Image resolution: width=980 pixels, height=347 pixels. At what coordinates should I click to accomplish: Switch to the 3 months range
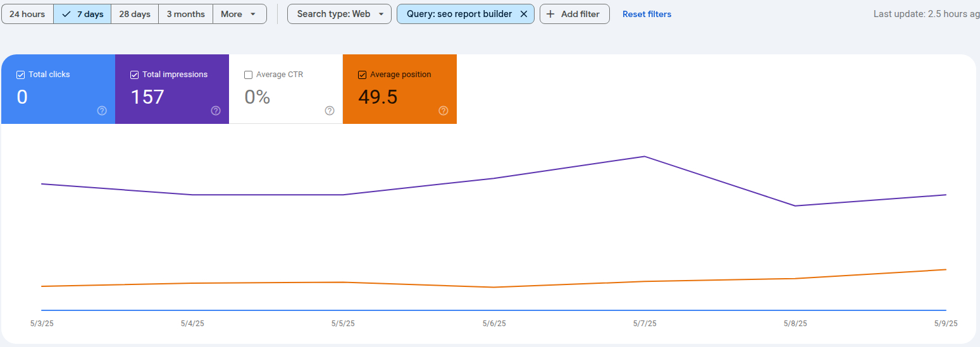[185, 14]
